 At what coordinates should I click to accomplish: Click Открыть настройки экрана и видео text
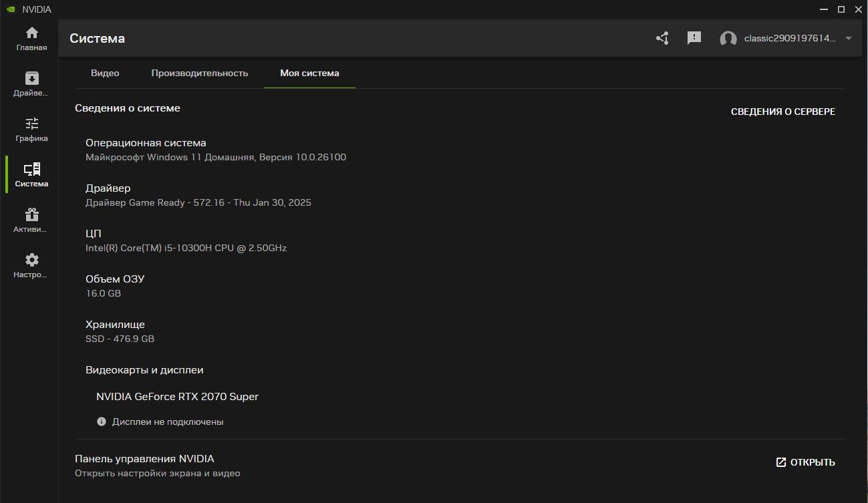pyautogui.click(x=158, y=474)
